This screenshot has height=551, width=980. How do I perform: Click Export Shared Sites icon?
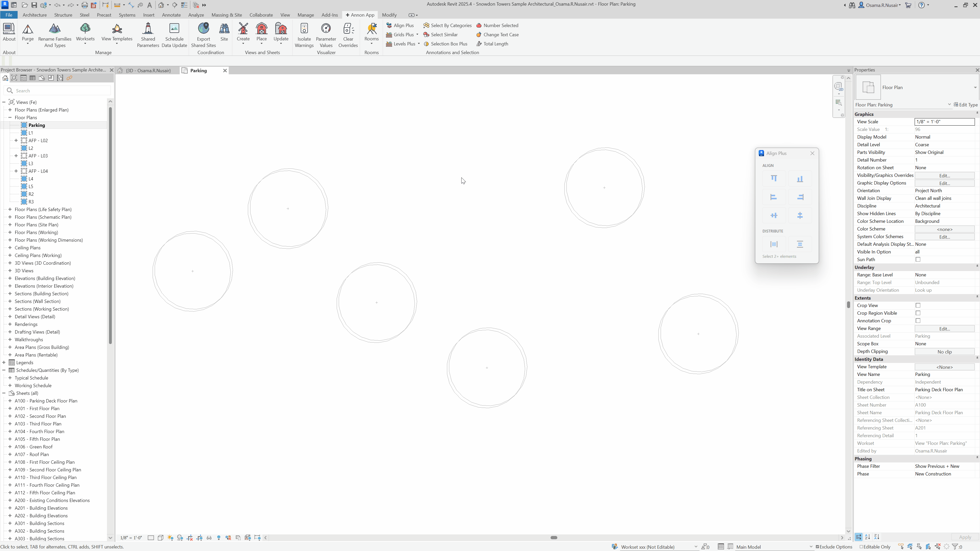[x=203, y=29]
